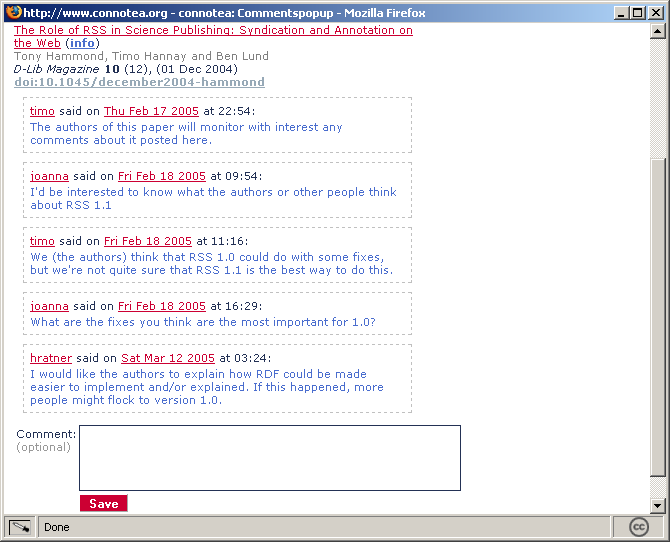This screenshot has height=542, width=670.
Task: Click inside the Comment text area
Action: (x=270, y=458)
